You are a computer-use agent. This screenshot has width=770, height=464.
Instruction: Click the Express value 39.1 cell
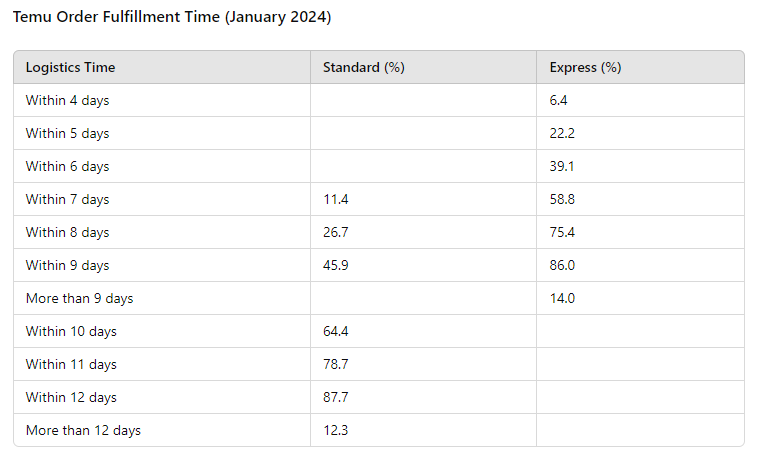pyautogui.click(x=562, y=167)
